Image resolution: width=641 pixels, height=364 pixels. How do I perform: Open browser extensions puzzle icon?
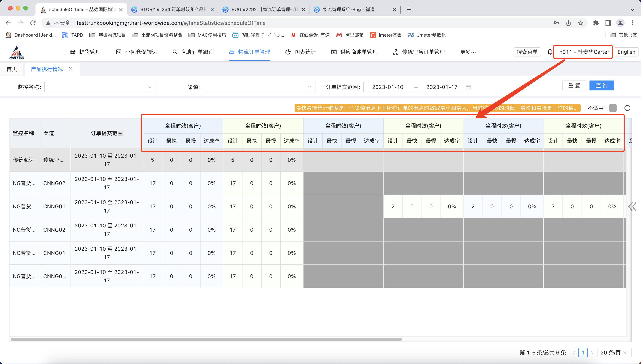(x=596, y=23)
